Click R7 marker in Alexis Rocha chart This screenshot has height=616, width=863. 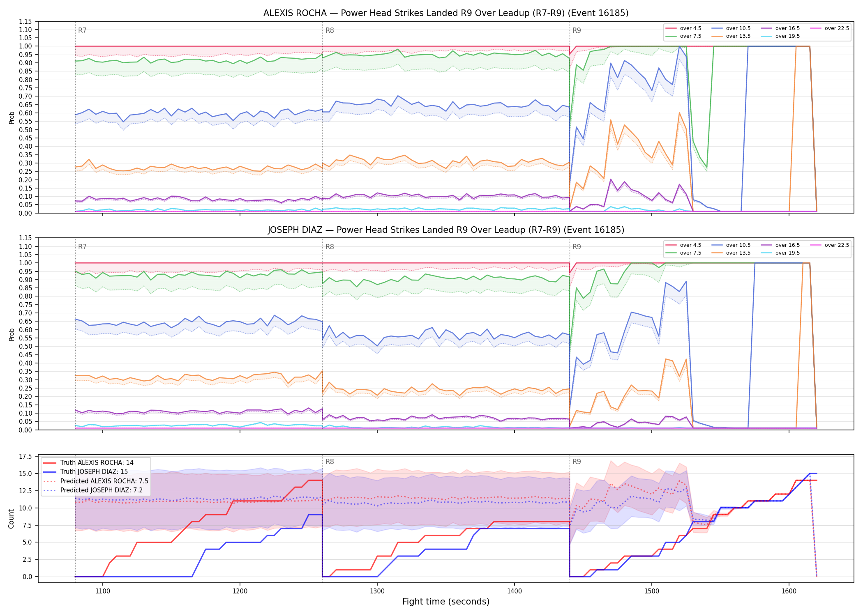tap(82, 30)
